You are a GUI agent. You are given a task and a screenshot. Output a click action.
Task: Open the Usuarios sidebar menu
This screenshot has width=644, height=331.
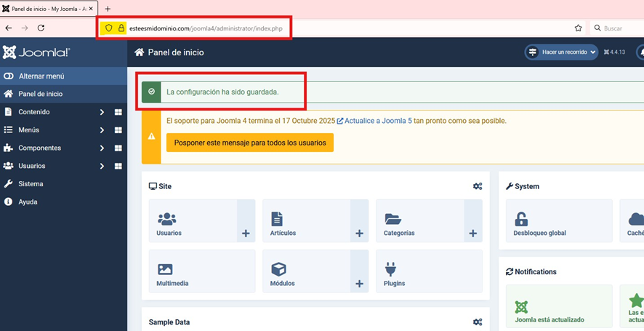(x=32, y=166)
